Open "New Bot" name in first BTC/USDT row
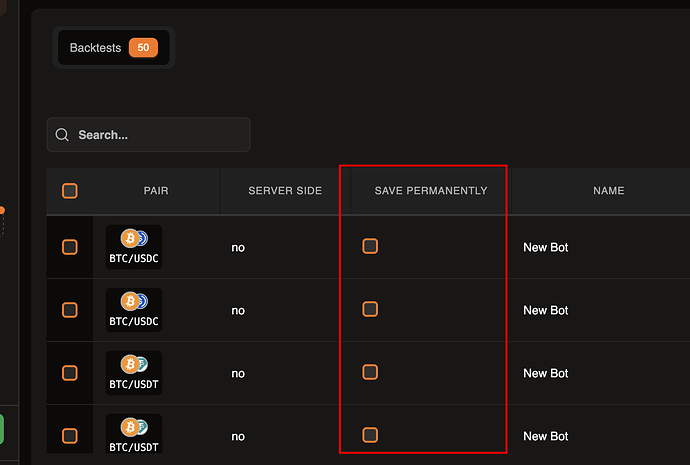The width and height of the screenshot is (690, 465). [x=546, y=373]
